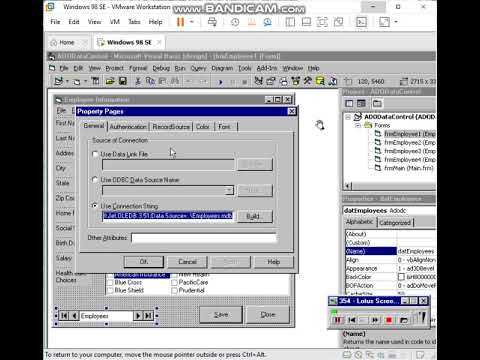The height and width of the screenshot is (360, 480).
Task: Open the ODBC Data Source Name dropdown
Action: pyautogui.click(x=229, y=190)
